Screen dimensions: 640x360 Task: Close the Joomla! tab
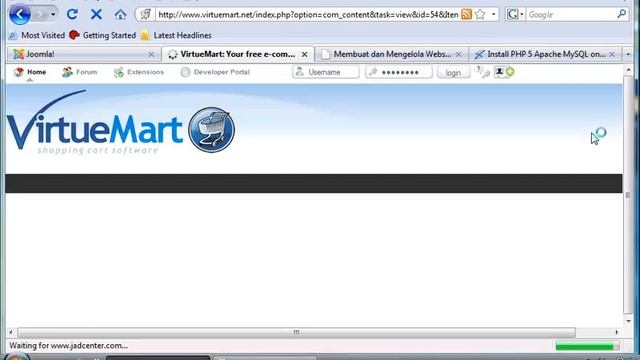151,54
